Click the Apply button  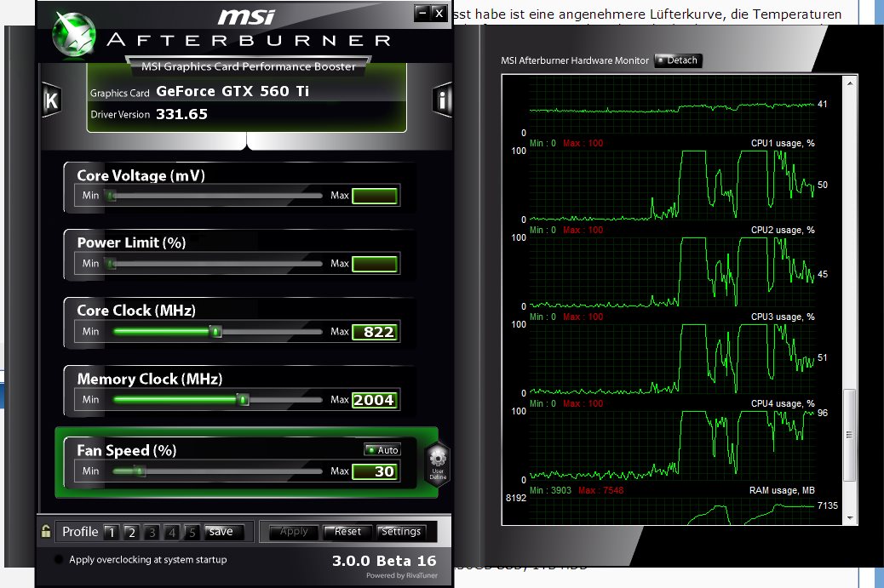click(x=294, y=532)
